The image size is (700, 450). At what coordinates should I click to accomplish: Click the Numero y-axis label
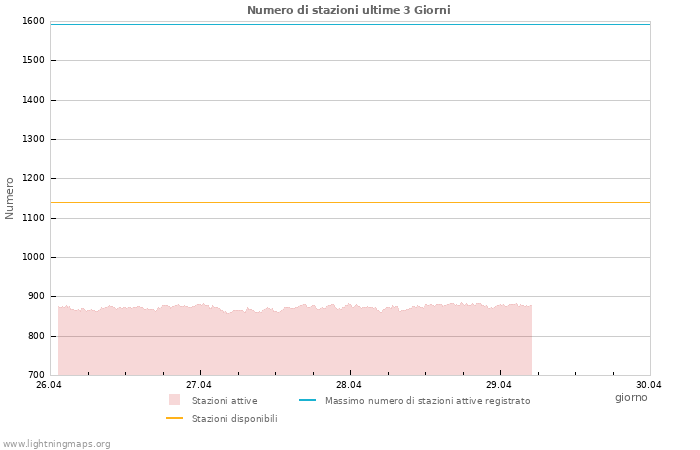point(10,198)
